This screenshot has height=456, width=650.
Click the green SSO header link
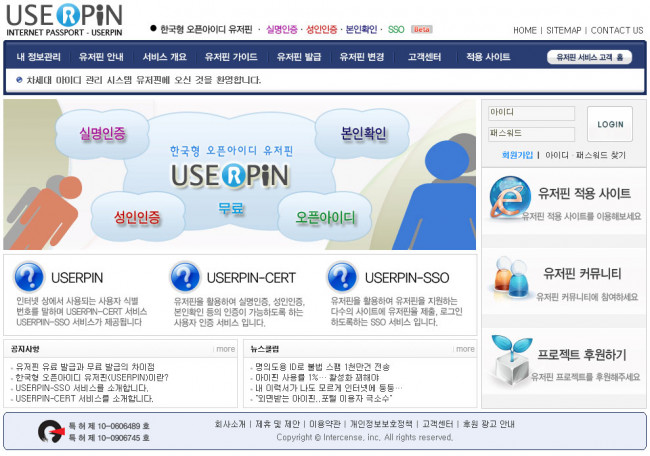click(396, 29)
